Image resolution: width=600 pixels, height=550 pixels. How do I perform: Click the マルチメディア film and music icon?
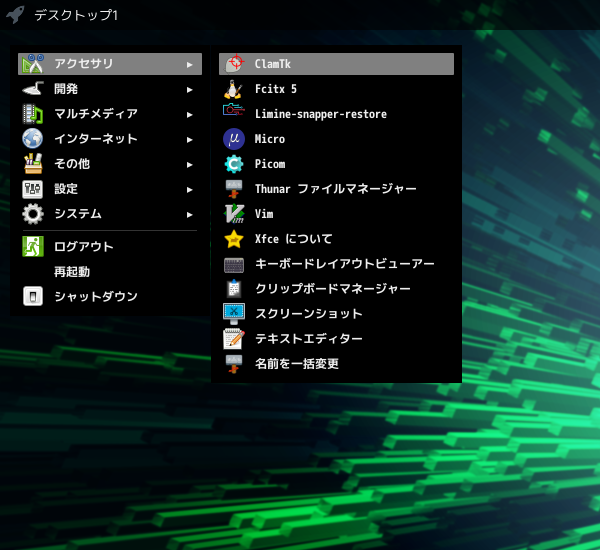[33, 114]
